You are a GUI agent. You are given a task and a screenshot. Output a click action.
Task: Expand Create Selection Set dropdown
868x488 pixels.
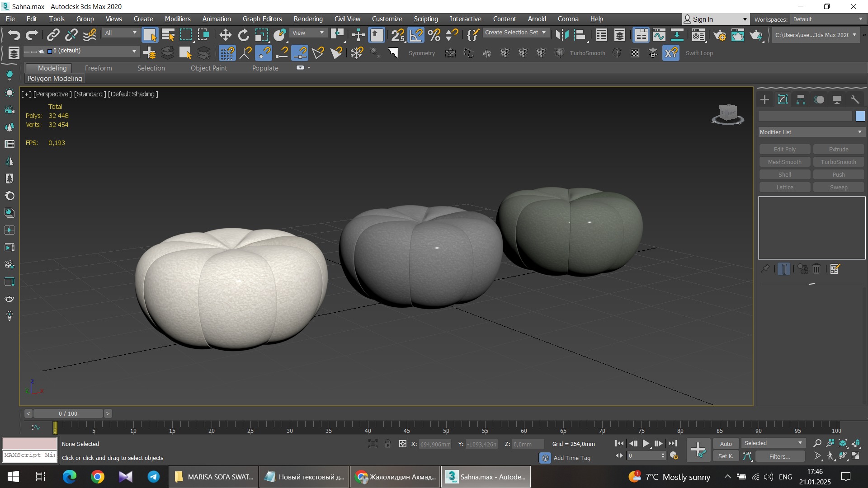tap(516, 33)
